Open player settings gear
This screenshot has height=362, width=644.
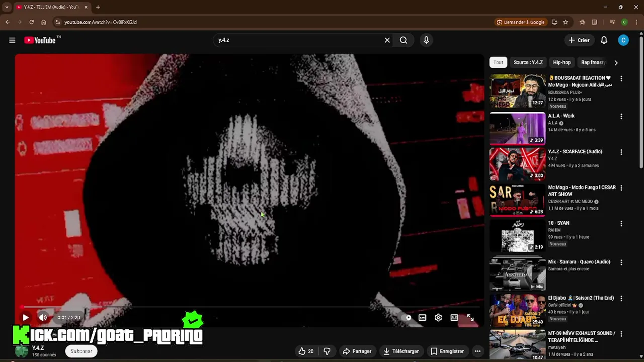[x=438, y=318]
